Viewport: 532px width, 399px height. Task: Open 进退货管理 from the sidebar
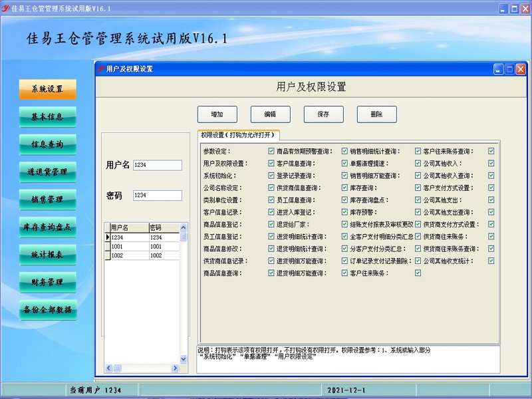tap(47, 172)
